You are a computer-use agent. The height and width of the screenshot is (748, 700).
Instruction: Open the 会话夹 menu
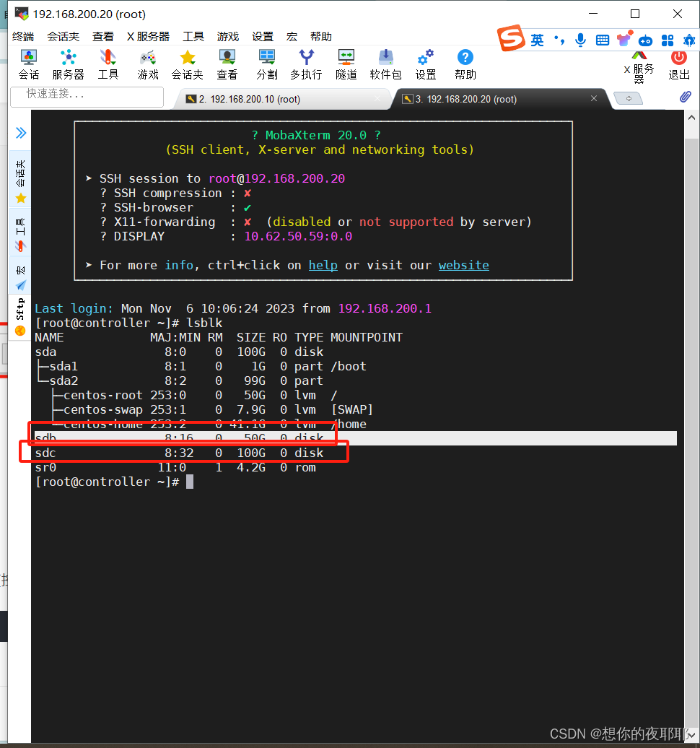(x=63, y=37)
